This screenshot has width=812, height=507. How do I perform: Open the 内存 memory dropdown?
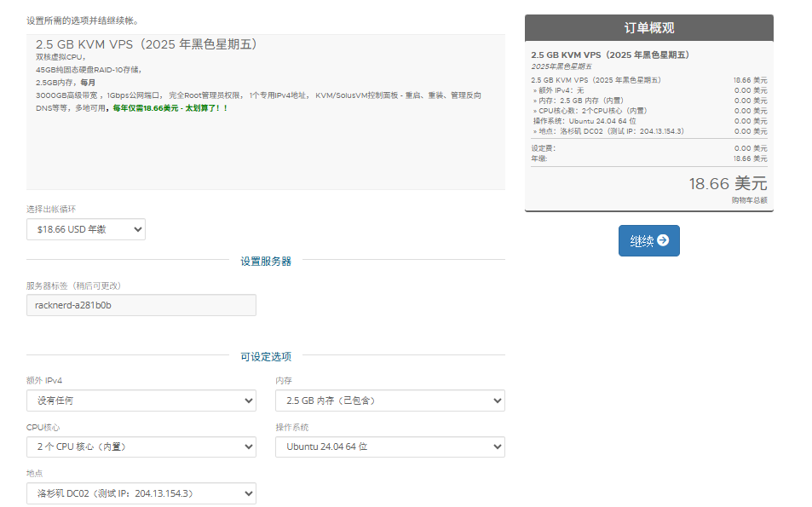pyautogui.click(x=389, y=400)
